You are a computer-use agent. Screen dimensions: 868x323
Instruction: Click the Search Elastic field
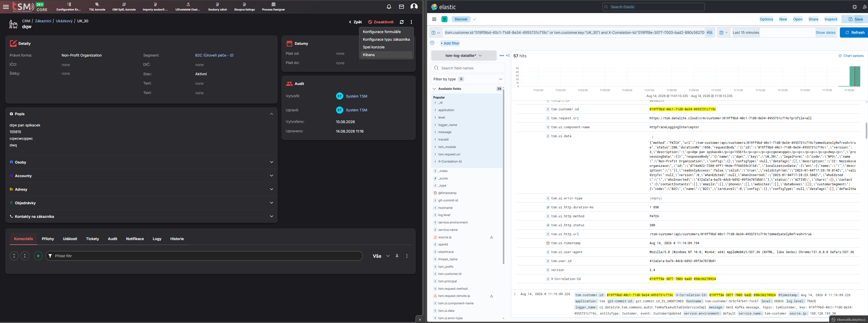653,7
